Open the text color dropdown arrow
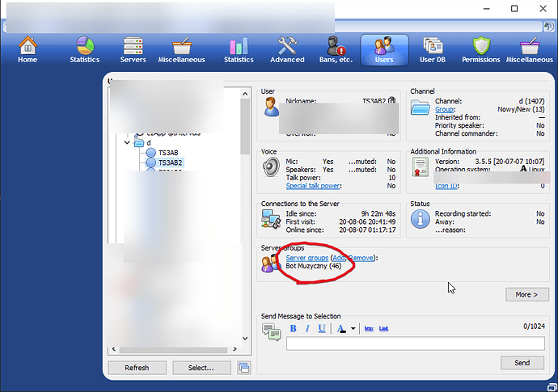This screenshot has width=558, height=392. point(353,329)
